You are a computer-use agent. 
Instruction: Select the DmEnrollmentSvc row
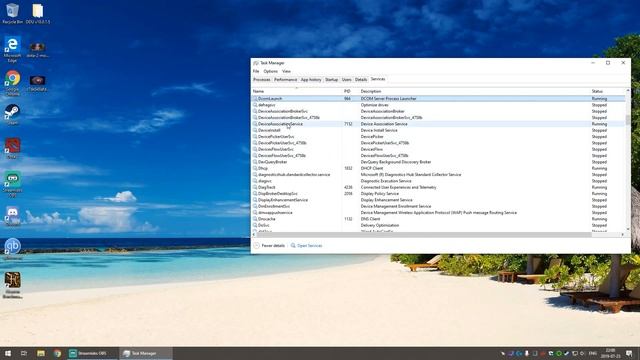point(438,206)
